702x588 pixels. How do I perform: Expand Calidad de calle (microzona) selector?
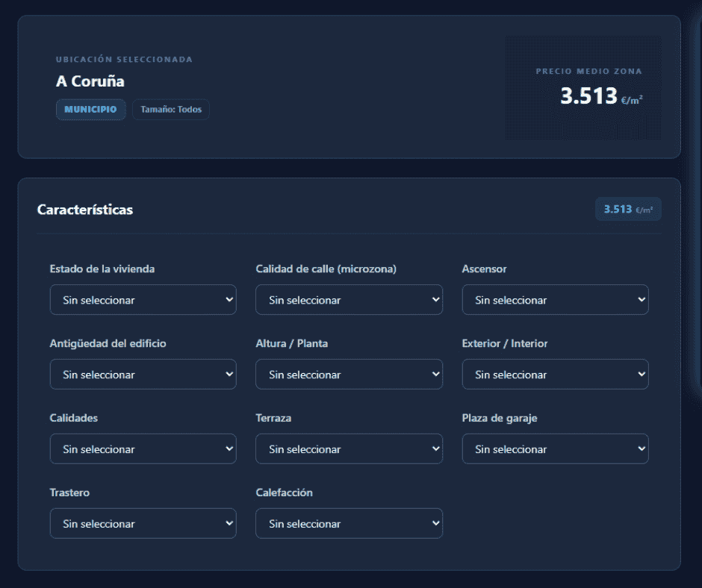point(349,300)
